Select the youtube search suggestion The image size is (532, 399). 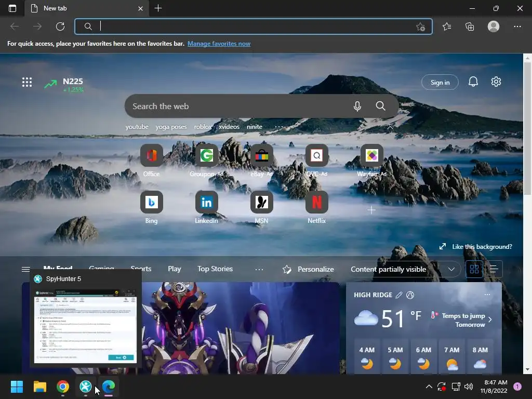137,127
